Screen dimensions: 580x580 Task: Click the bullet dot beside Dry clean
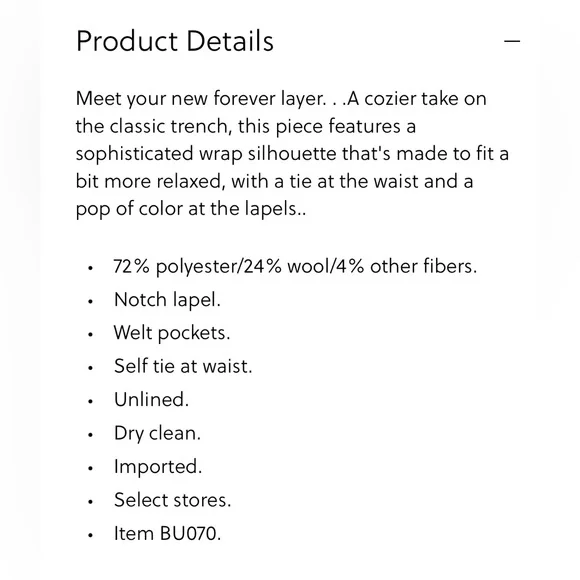coord(91,435)
